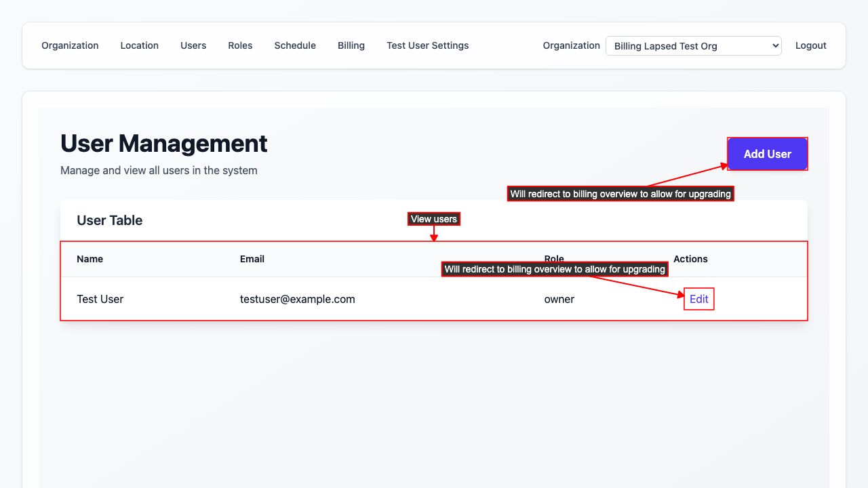The width and height of the screenshot is (868, 488).
Task: Open Test User Settings
Action: (427, 45)
